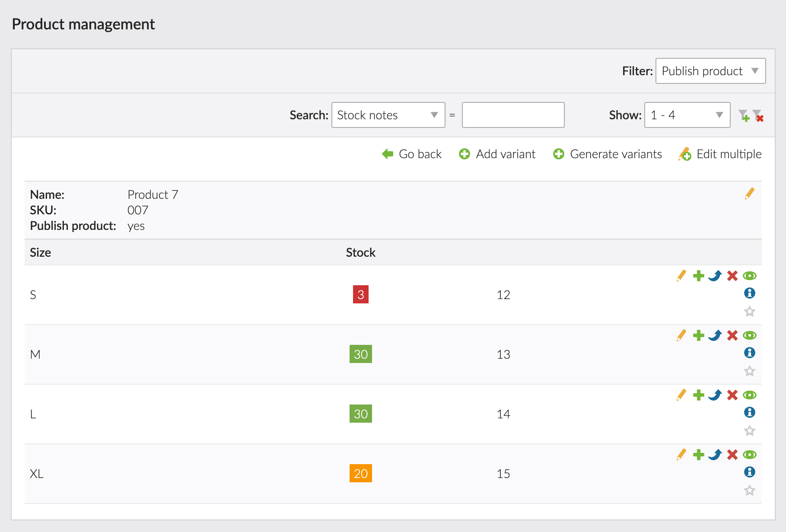The image size is (786, 532).
Task: Show info for size XL variant
Action: [749, 472]
